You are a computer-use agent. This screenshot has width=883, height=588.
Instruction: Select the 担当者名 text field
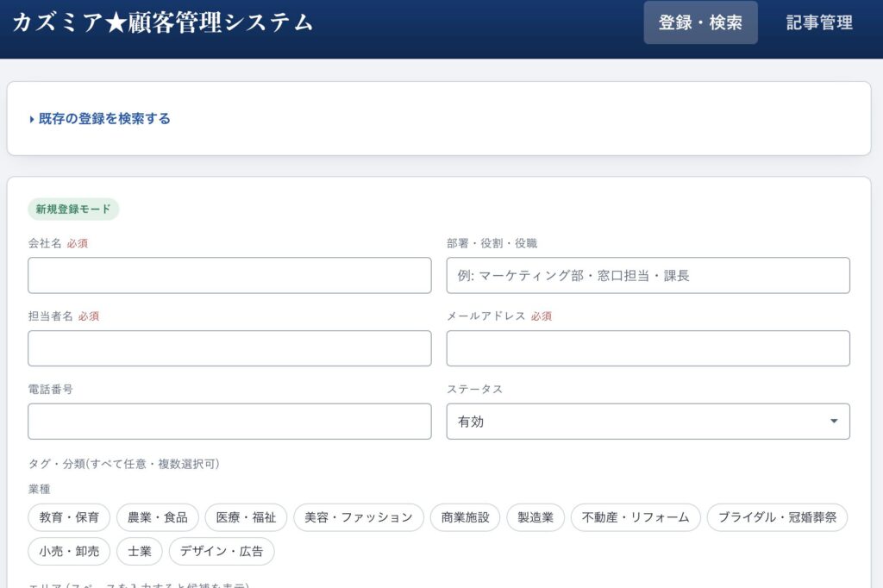coord(229,348)
